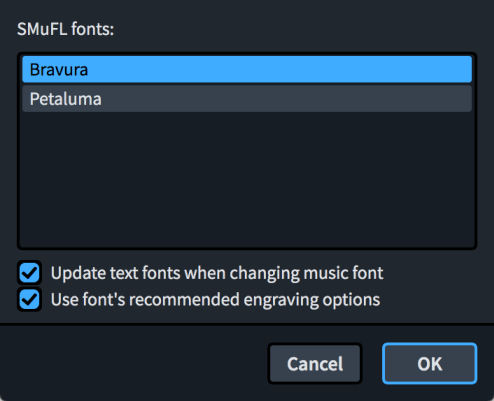Viewport: 494px width, 401px height.
Task: Click the grey Cancel button next to OK
Action: [x=315, y=363]
